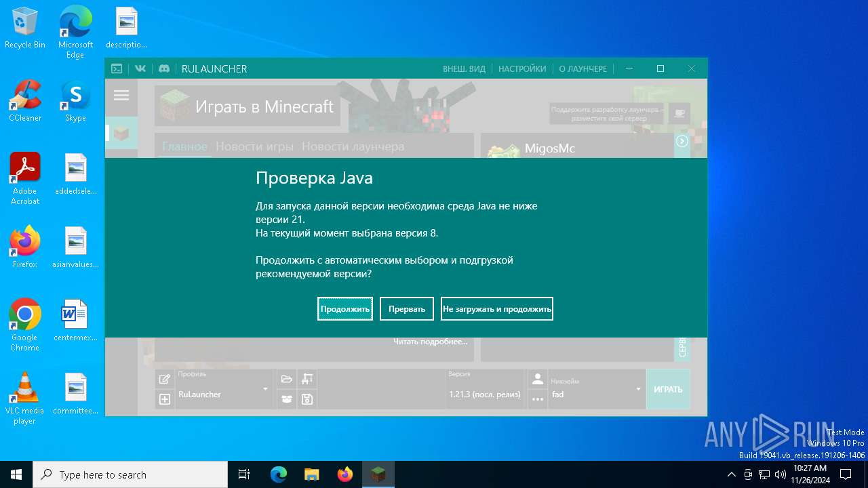
Task: Click the Windows Start button
Action: pos(16,474)
